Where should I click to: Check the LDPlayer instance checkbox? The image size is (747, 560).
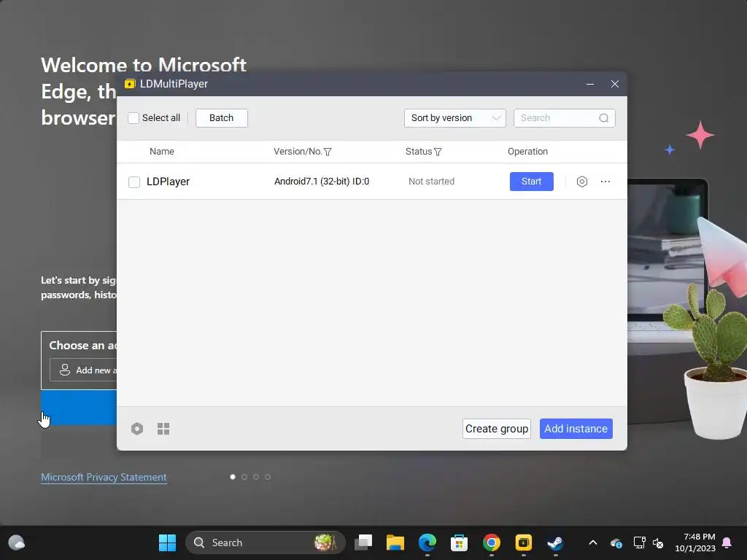click(x=134, y=182)
